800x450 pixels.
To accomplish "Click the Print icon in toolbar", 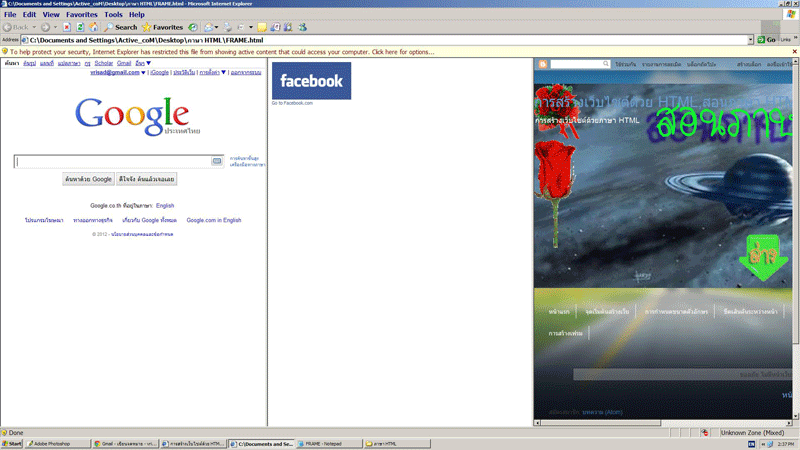I will pos(228,27).
